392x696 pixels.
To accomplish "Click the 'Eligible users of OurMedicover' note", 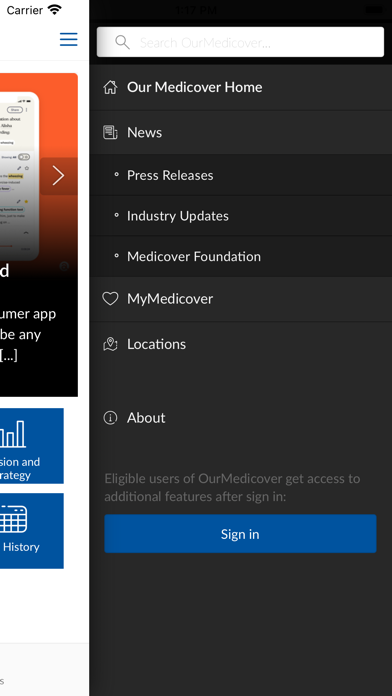I will pos(232,487).
